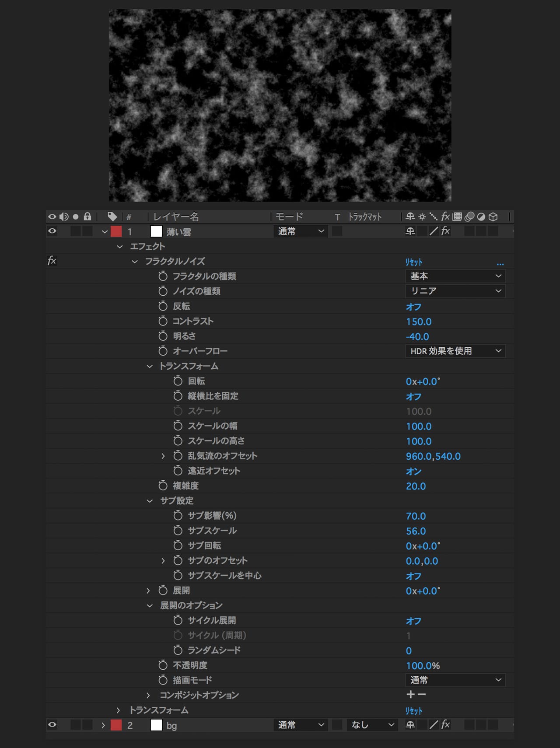Click the label tag column header icon
560x748 pixels.
click(112, 217)
